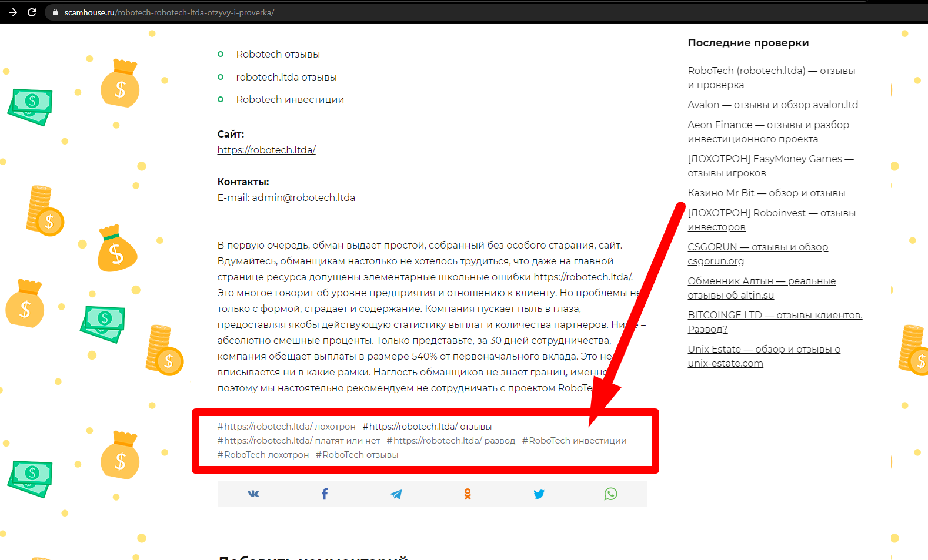Share article via VK icon
The width and height of the screenshot is (928, 560).
click(x=253, y=494)
